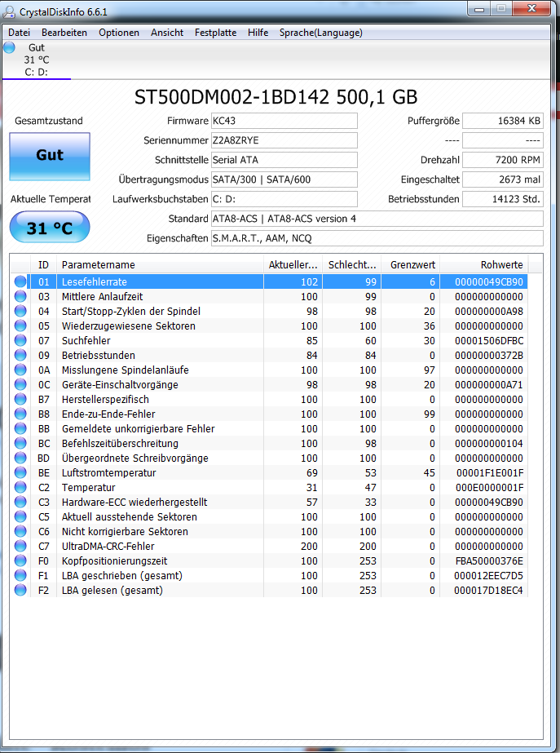The width and height of the screenshot is (560, 753).
Task: Click the Übertragungsmodus field SATA/300 | SATA/600
Action: 284,179
